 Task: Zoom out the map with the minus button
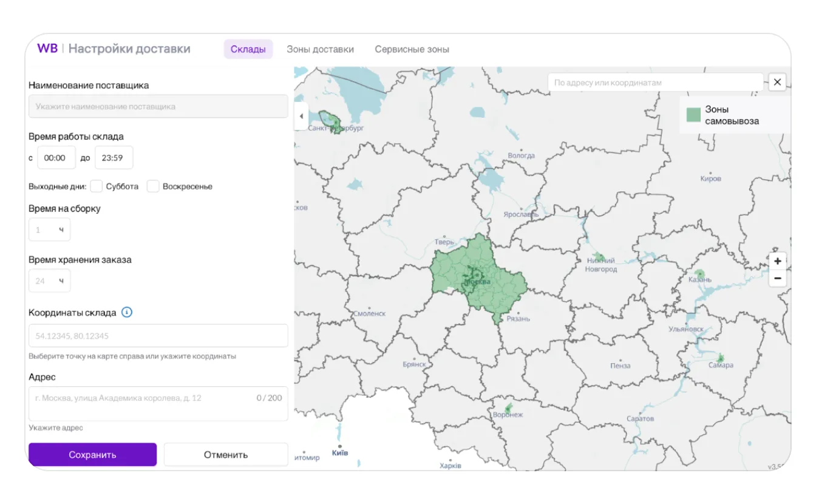[x=778, y=278]
